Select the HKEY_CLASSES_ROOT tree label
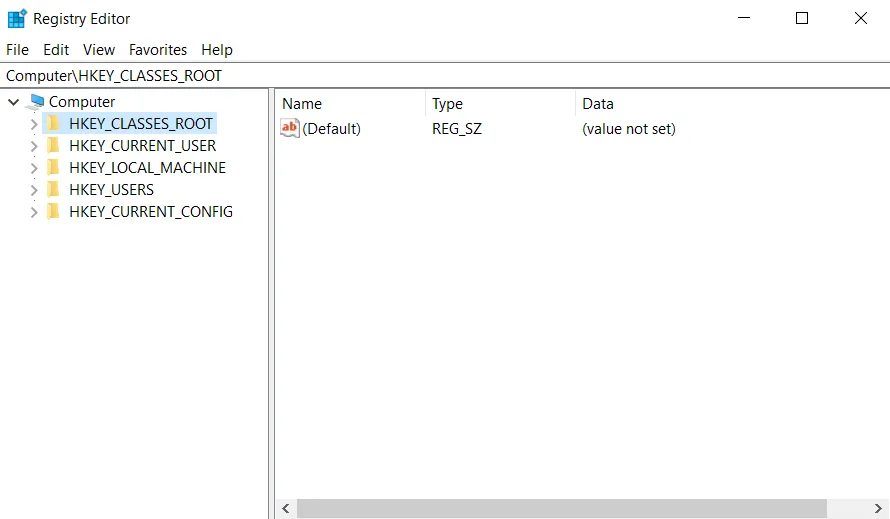Viewport: 890px width, 519px height. tap(141, 123)
